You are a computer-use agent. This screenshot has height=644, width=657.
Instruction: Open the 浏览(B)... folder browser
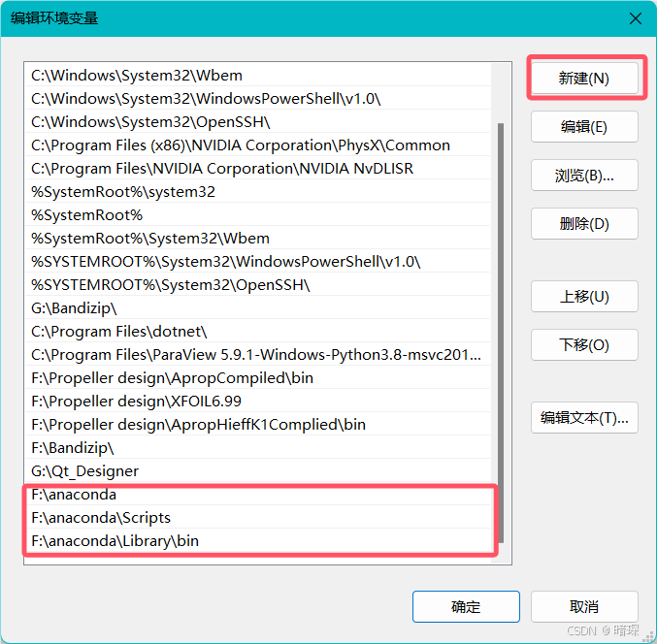(584, 175)
